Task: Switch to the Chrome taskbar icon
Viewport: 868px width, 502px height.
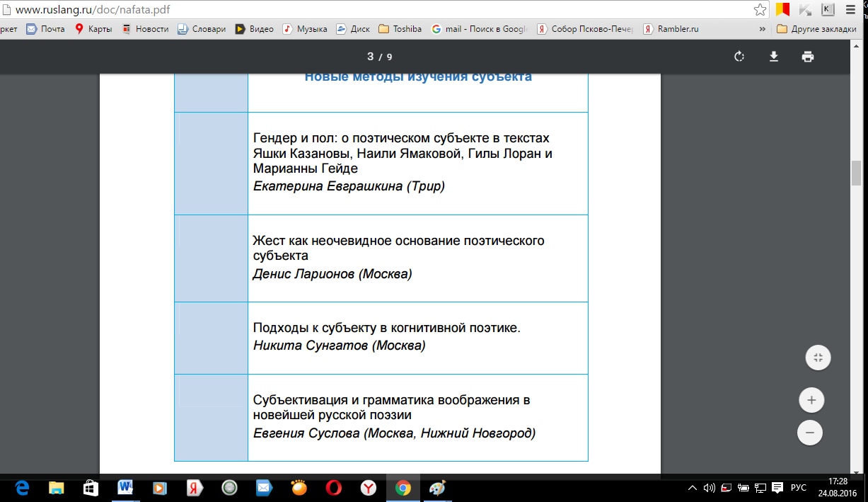Action: pyautogui.click(x=403, y=488)
